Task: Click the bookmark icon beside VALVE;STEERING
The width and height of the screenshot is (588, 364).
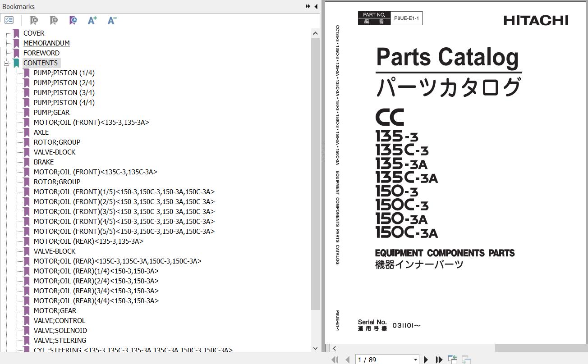Action: [x=27, y=340]
